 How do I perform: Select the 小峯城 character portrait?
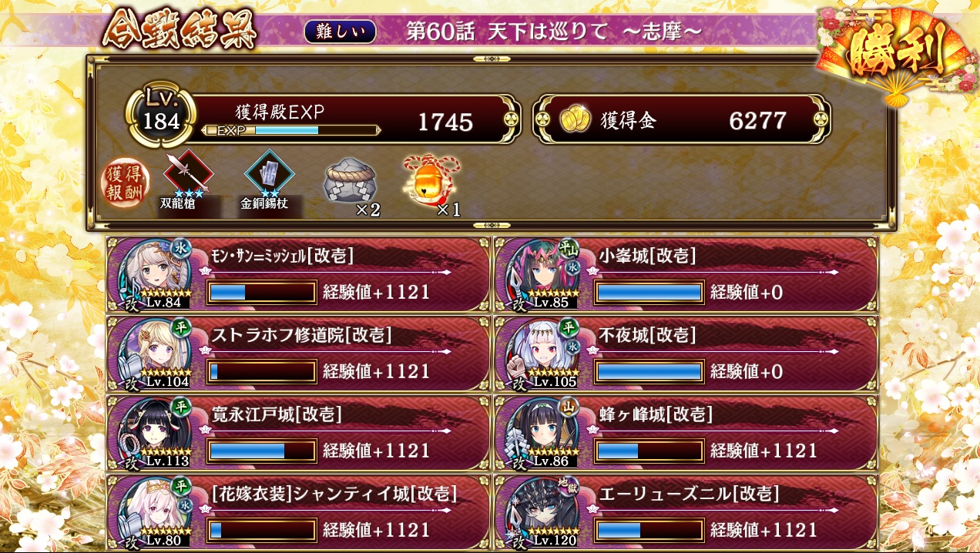tap(542, 275)
